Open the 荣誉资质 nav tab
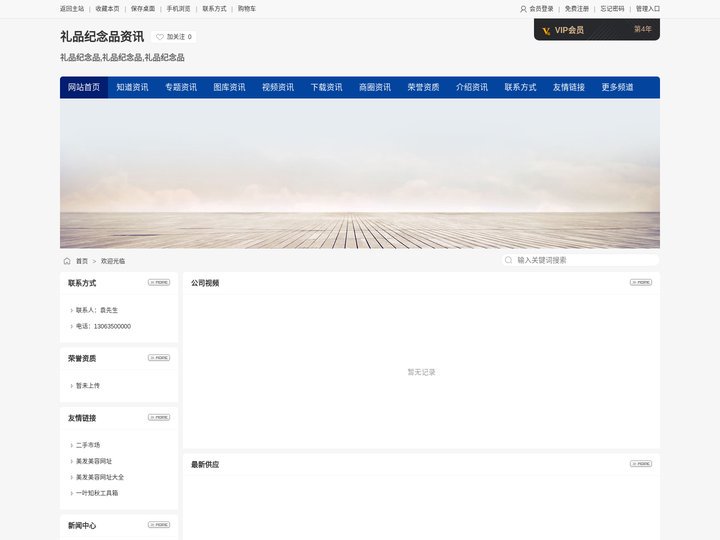The height and width of the screenshot is (540, 720). click(423, 87)
